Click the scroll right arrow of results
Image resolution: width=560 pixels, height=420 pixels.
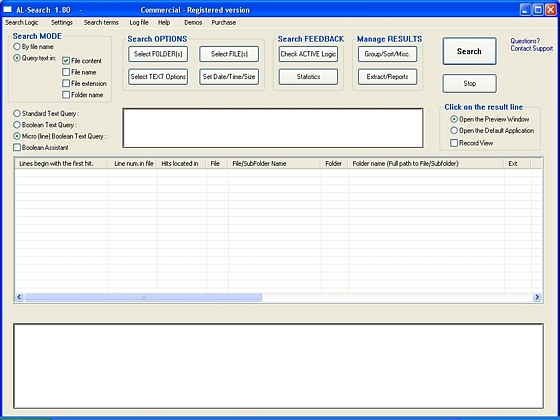537,297
